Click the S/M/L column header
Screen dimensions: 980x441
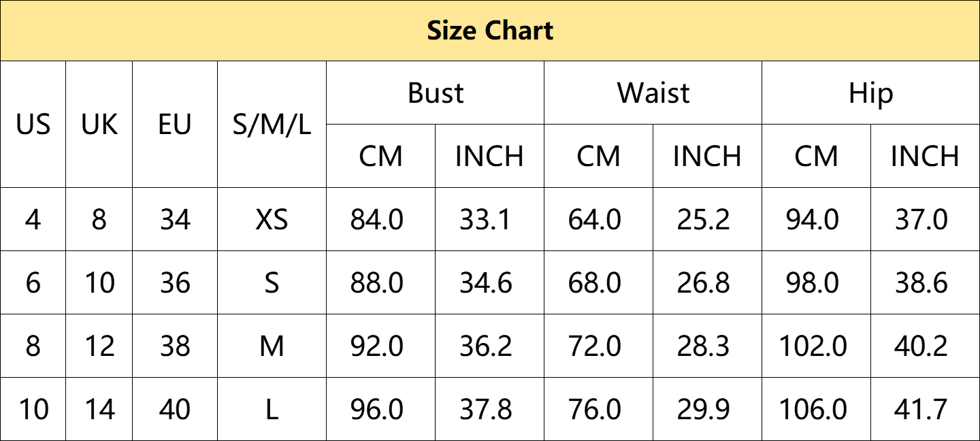click(x=272, y=125)
